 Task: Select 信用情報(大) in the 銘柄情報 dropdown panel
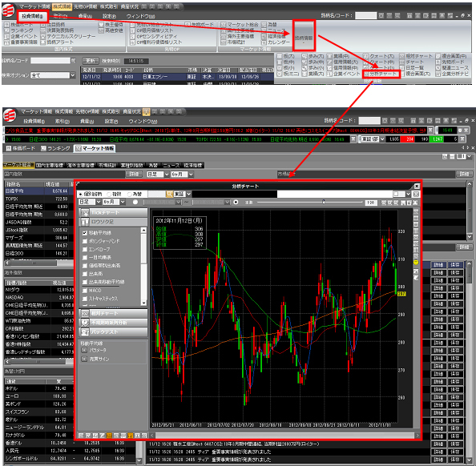[343, 62]
